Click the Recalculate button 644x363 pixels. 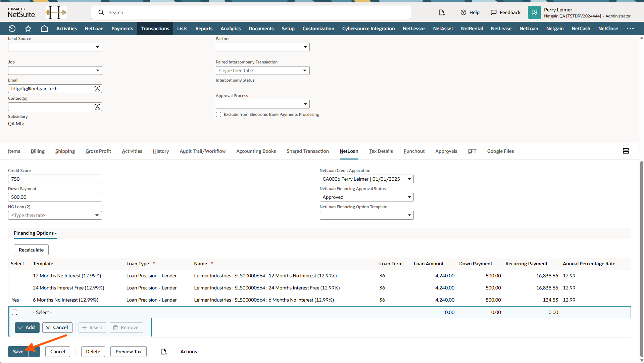click(x=31, y=250)
